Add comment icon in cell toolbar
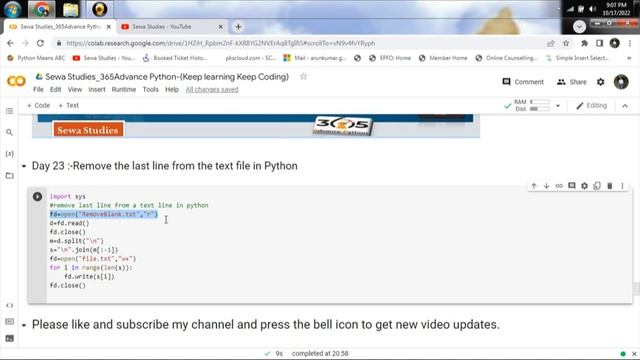This screenshot has height=360, width=640. click(x=572, y=186)
